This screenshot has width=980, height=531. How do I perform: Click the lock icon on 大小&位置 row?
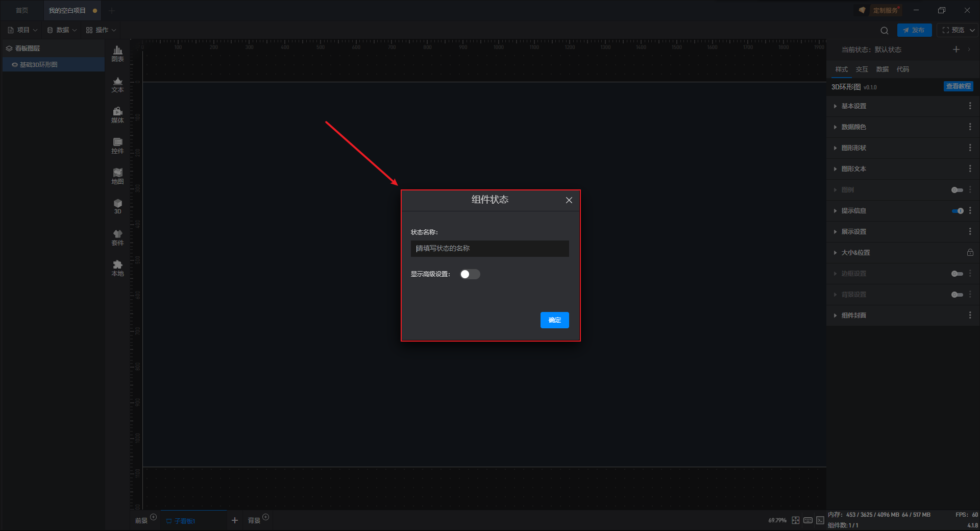pyautogui.click(x=970, y=252)
